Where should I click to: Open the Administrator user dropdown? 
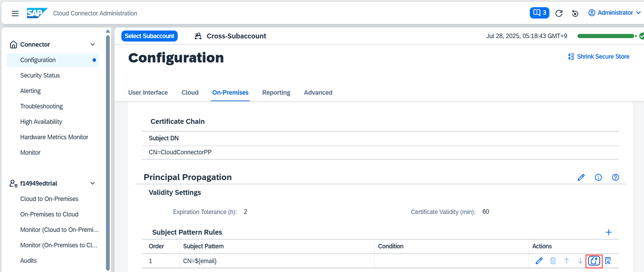pyautogui.click(x=614, y=13)
